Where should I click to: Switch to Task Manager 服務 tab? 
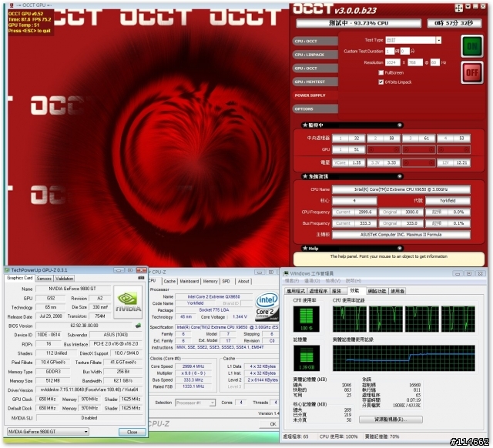pyautogui.click(x=337, y=291)
